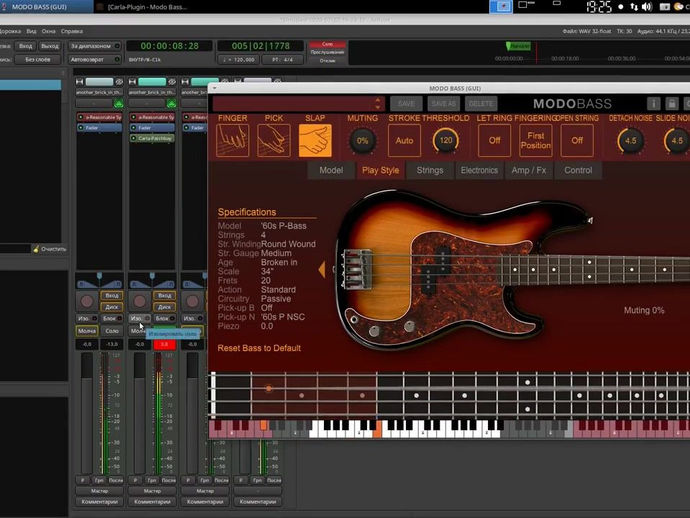Open the Справка menu

tap(72, 31)
